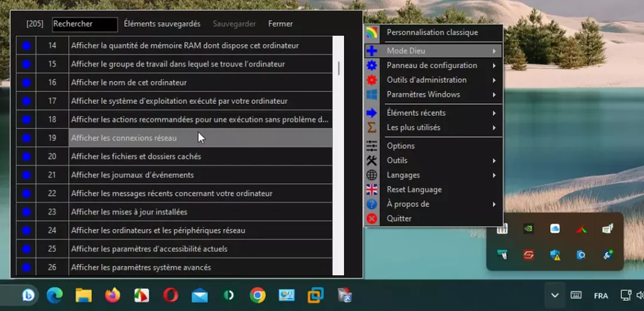
Task: Collapse the hidden tray icons chevron
Action: (x=555, y=295)
